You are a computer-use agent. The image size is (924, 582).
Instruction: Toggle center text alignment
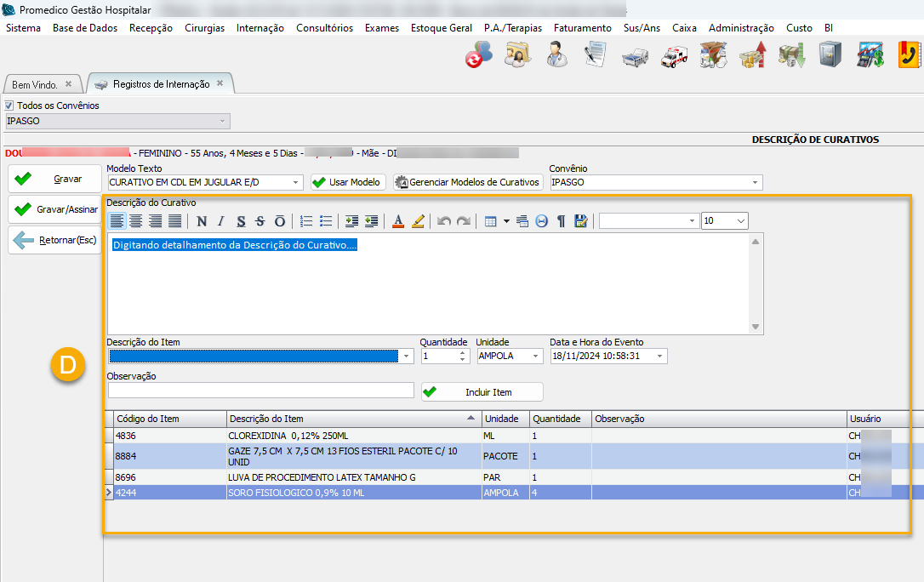tap(135, 221)
